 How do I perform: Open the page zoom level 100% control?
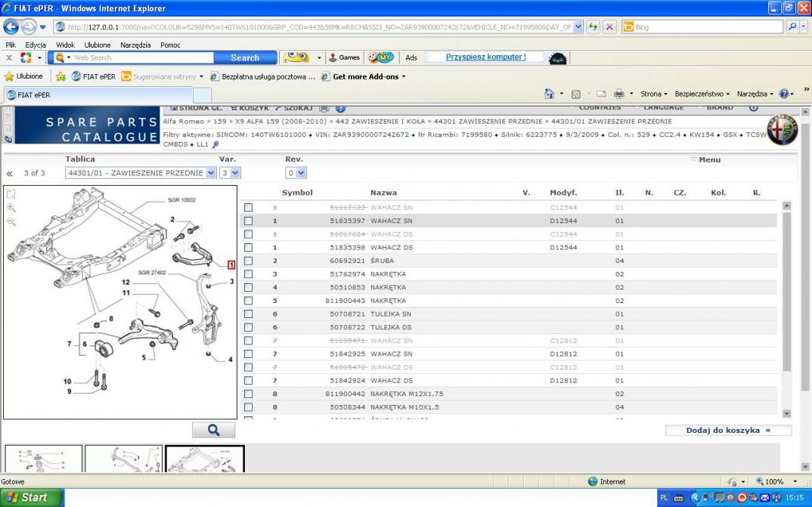pyautogui.click(x=776, y=481)
